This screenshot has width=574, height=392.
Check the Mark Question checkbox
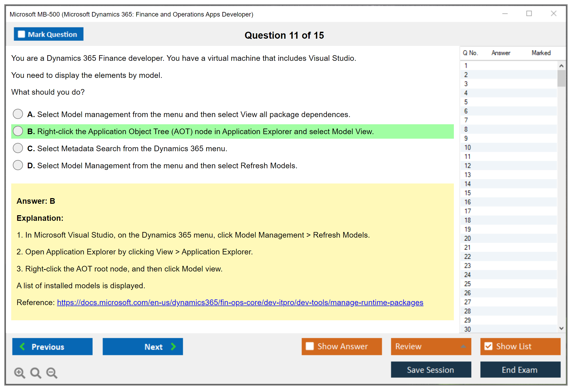tap(21, 34)
